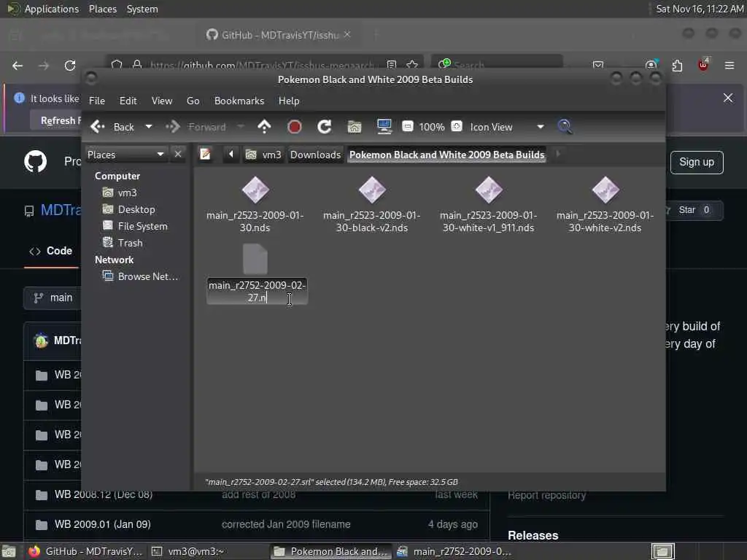
Task: Open the main branch selector on GitHub
Action: [x=53, y=298]
